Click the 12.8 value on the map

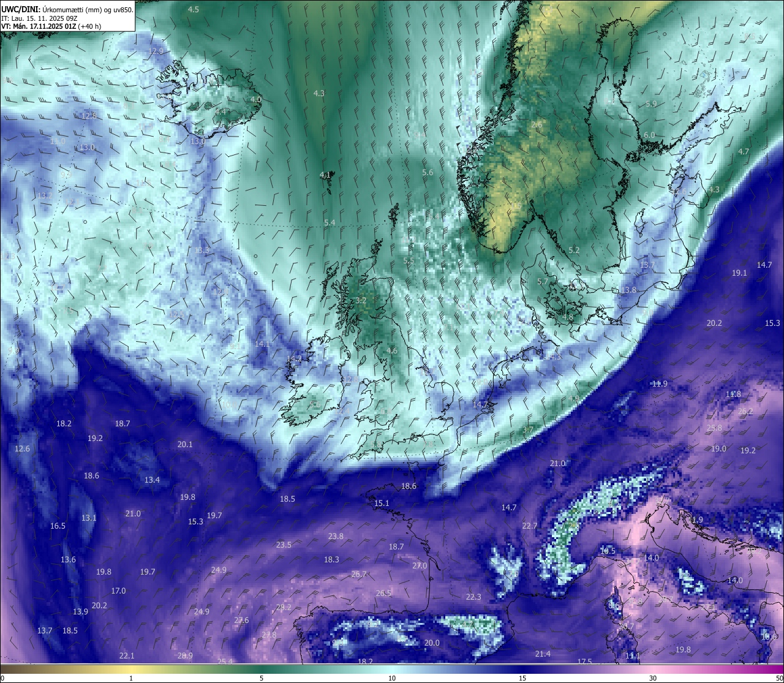[x=89, y=116]
